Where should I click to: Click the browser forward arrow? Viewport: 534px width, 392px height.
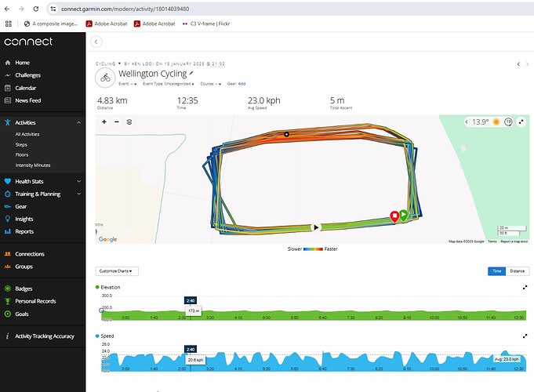(21, 9)
